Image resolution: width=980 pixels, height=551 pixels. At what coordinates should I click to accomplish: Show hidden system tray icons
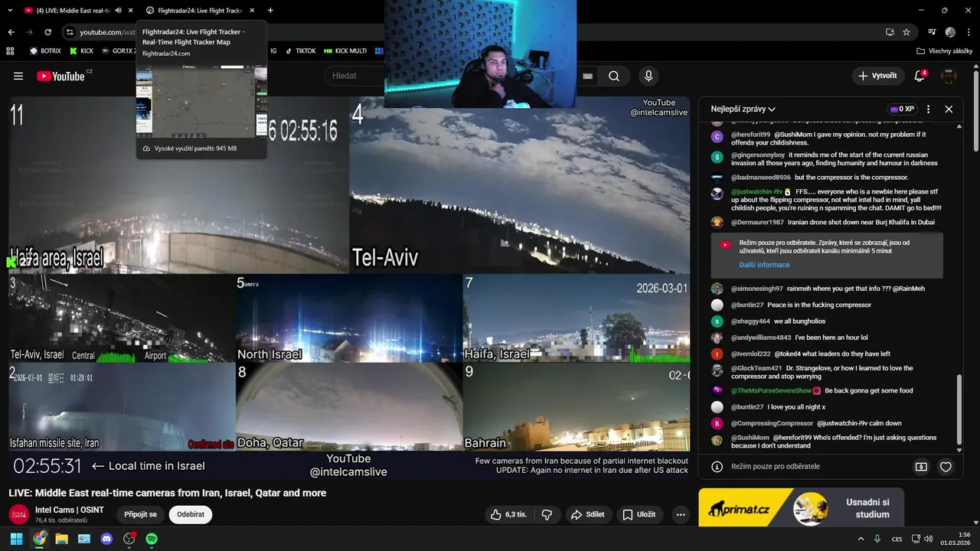[861, 539]
